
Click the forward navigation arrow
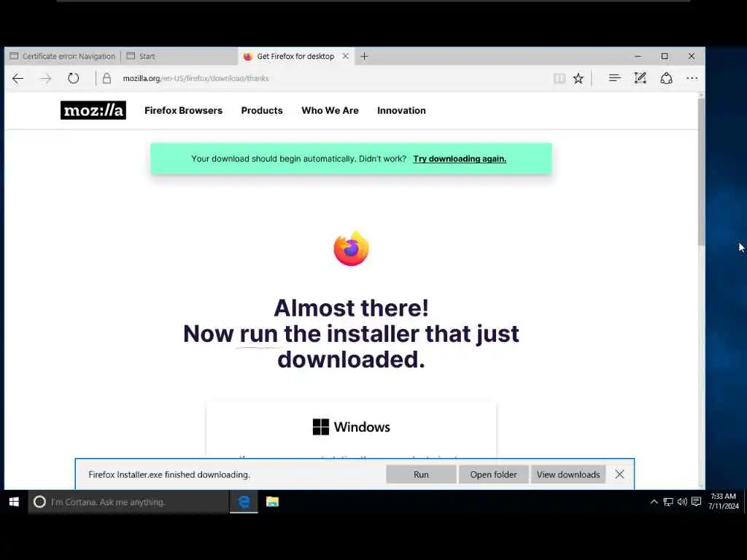(x=46, y=79)
